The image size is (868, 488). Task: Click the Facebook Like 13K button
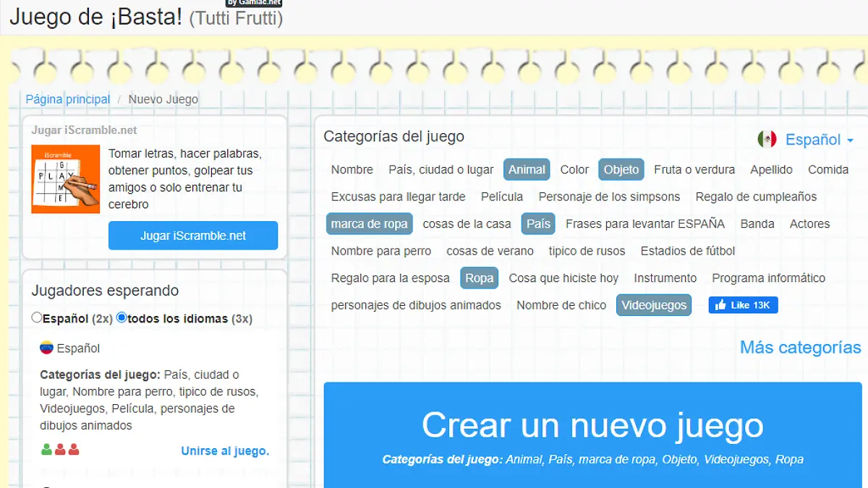click(743, 305)
